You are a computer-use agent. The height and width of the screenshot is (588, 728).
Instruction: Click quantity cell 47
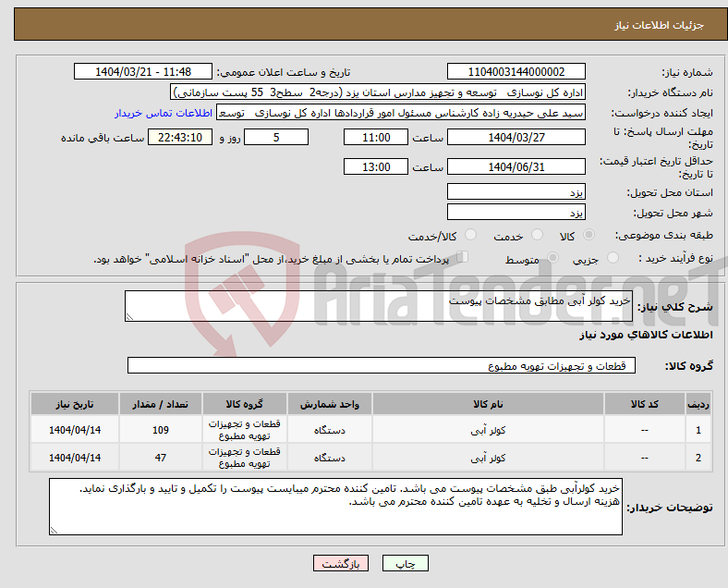pyautogui.click(x=160, y=458)
